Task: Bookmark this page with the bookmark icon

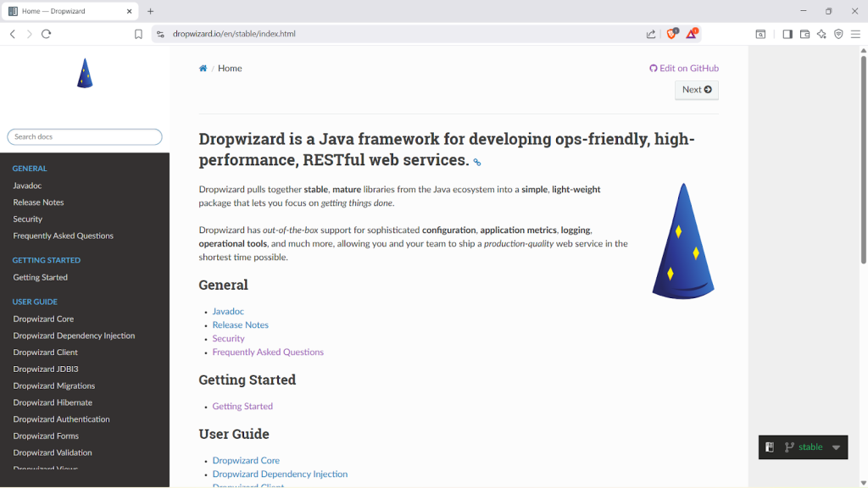Action: tap(138, 34)
